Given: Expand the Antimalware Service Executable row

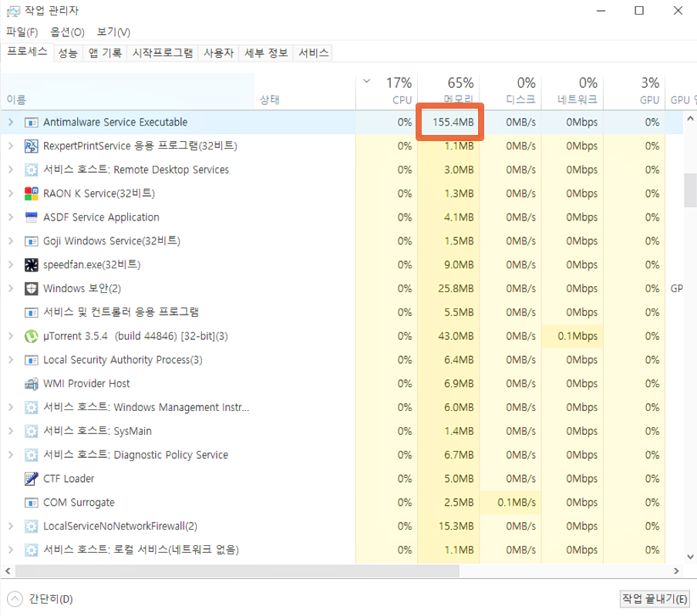Looking at the screenshot, I should [11, 122].
